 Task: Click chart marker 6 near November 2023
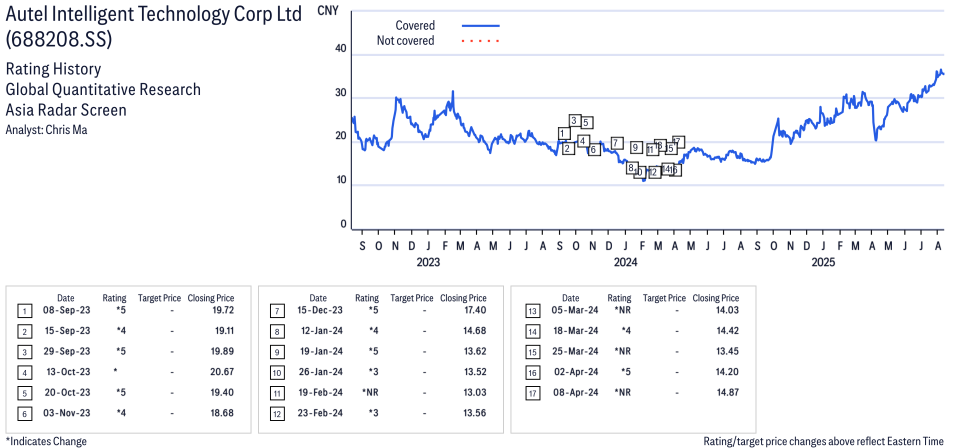[x=594, y=149]
